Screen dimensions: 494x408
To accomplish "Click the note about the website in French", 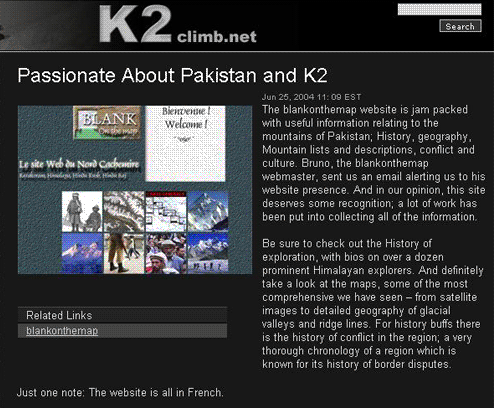I will pos(120,392).
